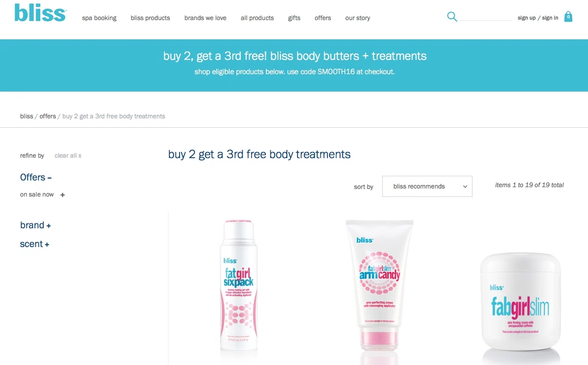Click clear all x link

coord(68,156)
